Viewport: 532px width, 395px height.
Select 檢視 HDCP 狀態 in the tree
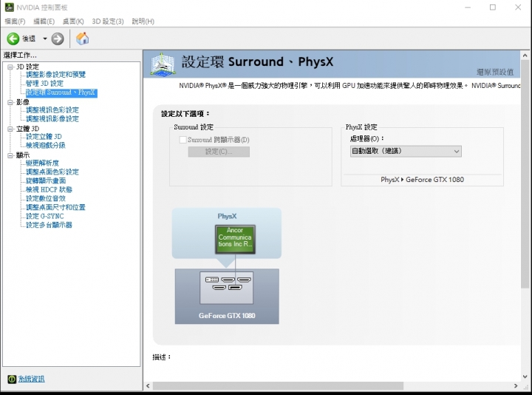pyautogui.click(x=49, y=189)
